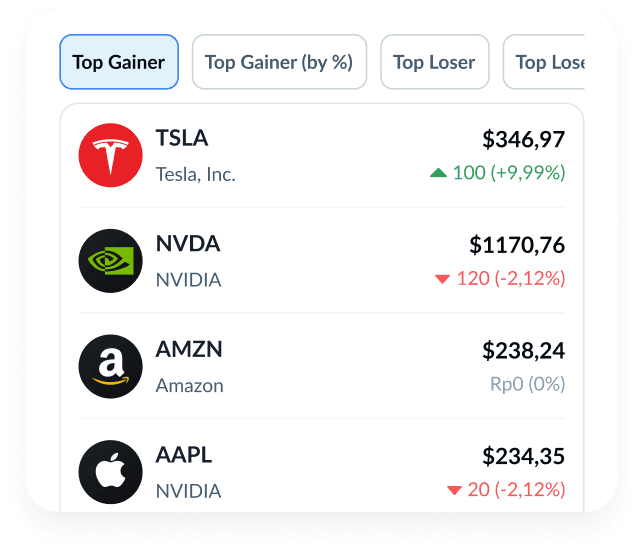Image resolution: width=641 pixels, height=552 pixels.
Task: Switch to Top Gainer (by %) tab
Action: pyautogui.click(x=279, y=62)
